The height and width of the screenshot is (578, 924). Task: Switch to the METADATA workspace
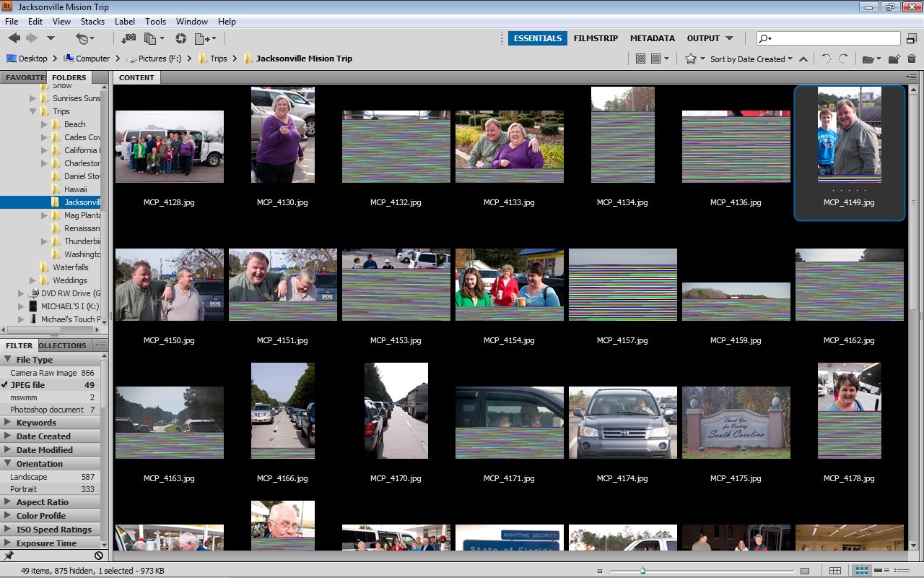coord(652,38)
